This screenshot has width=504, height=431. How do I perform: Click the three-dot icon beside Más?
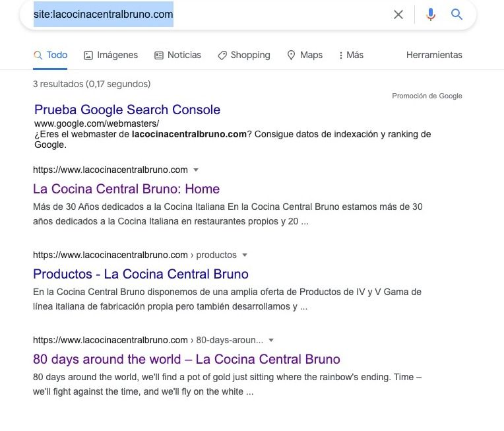(x=340, y=55)
